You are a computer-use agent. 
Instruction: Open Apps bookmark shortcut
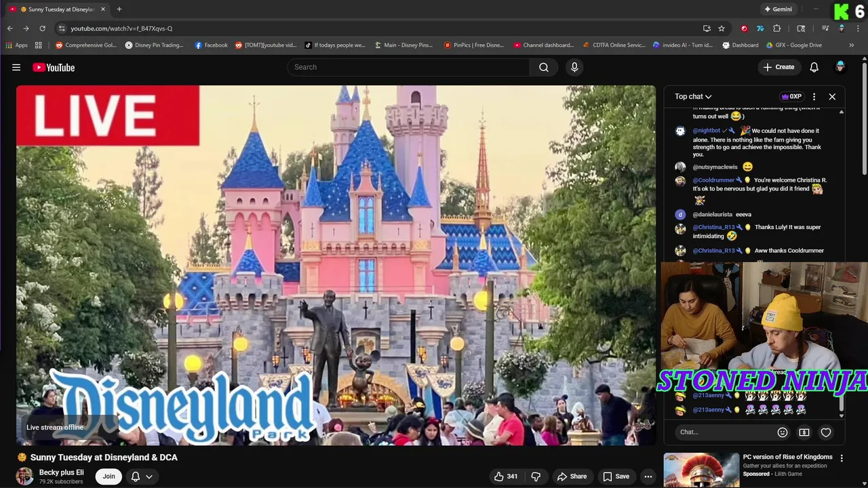[17, 45]
